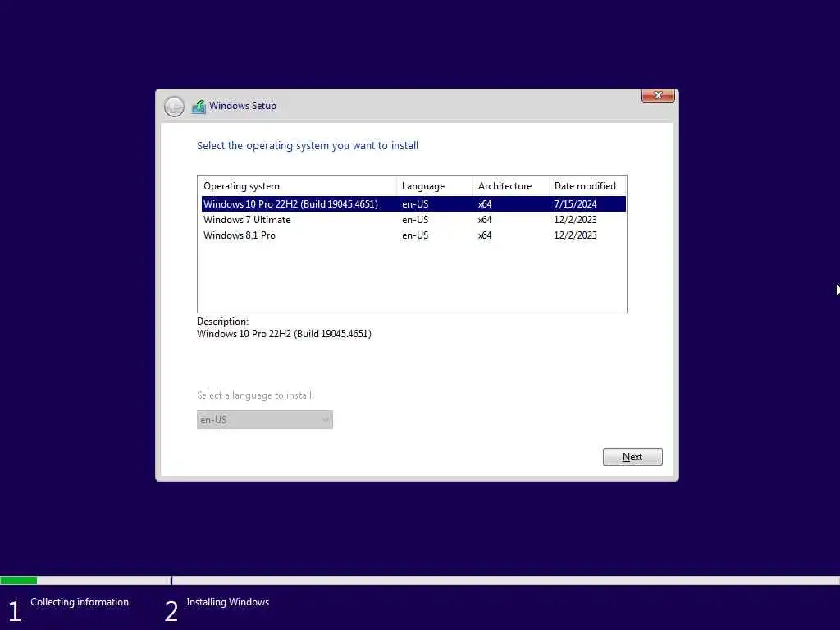Open the en-US language dropdown
This screenshot has width=840, height=630.
265,419
